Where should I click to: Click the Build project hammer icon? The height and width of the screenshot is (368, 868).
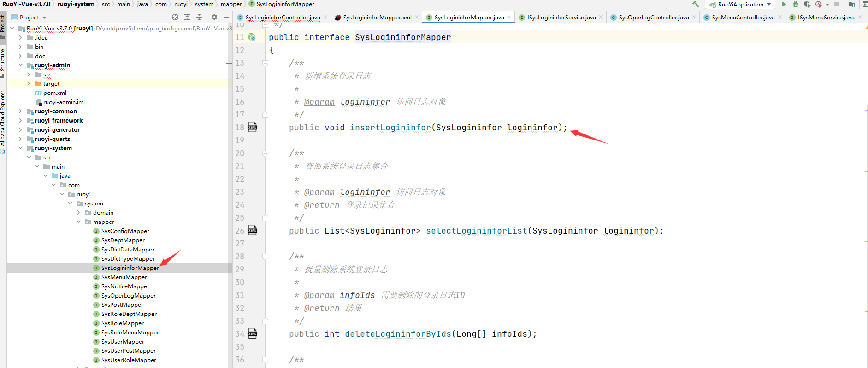(696, 4)
